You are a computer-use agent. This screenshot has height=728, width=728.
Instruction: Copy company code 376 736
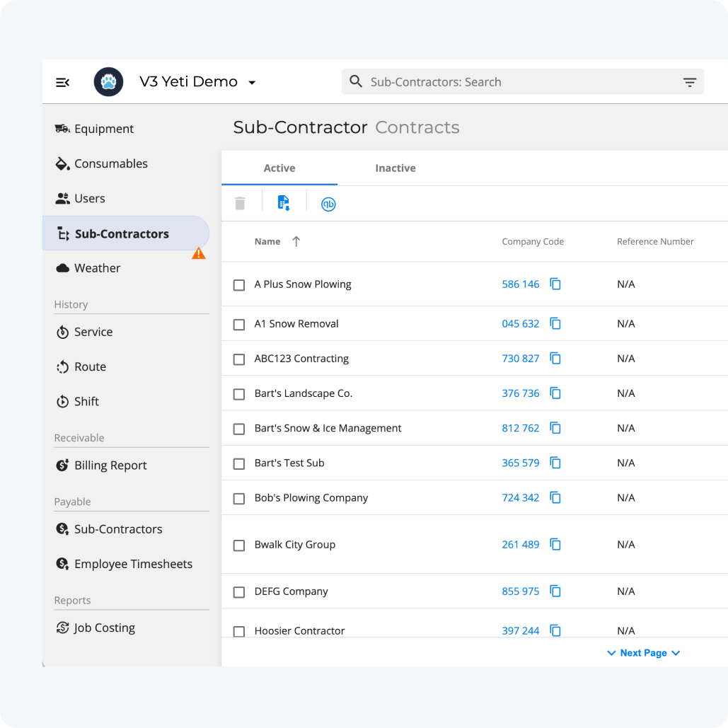tap(555, 393)
